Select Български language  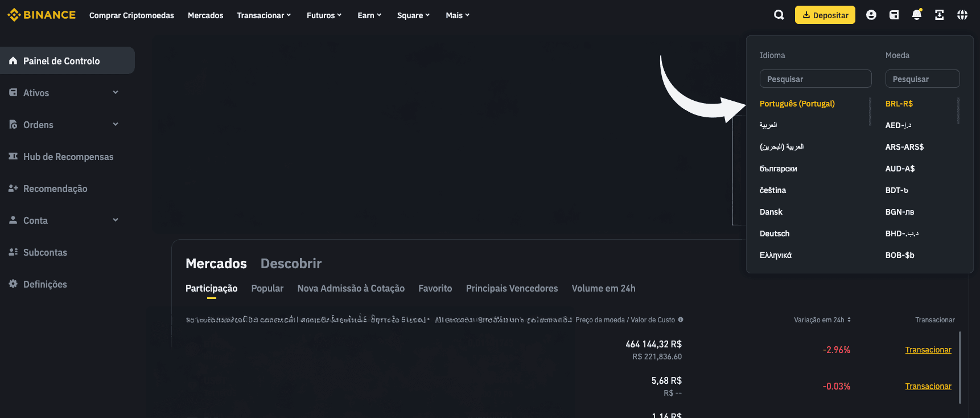(778, 169)
